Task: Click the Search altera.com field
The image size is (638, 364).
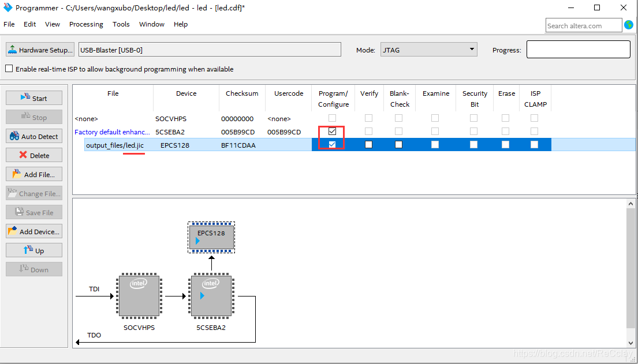Action: coord(584,25)
